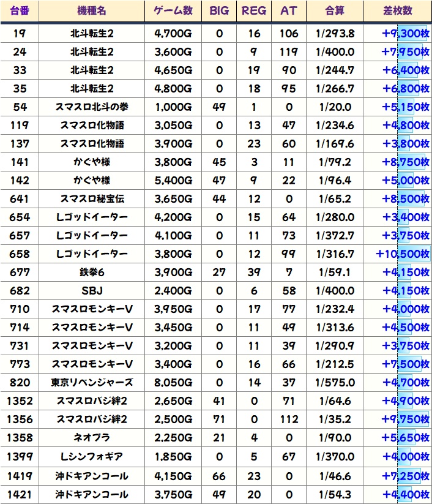Click 8,050G game count cell
The width and height of the screenshot is (432, 504).
coord(173,383)
